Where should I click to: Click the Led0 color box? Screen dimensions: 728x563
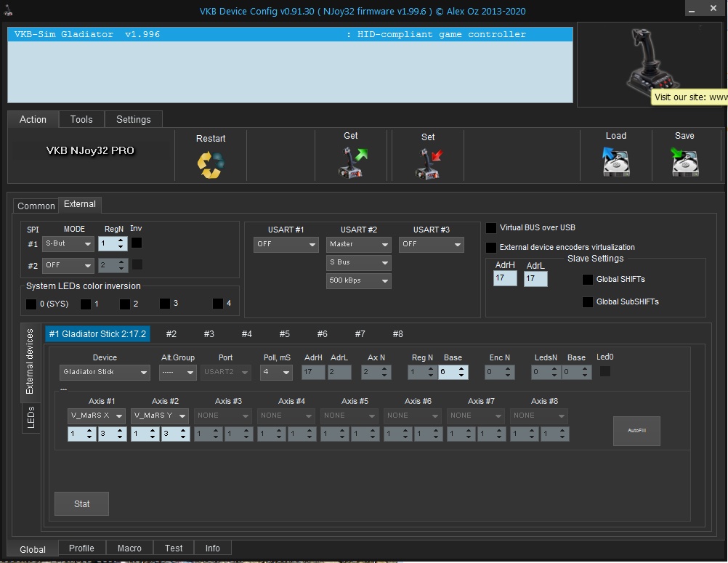pos(605,371)
